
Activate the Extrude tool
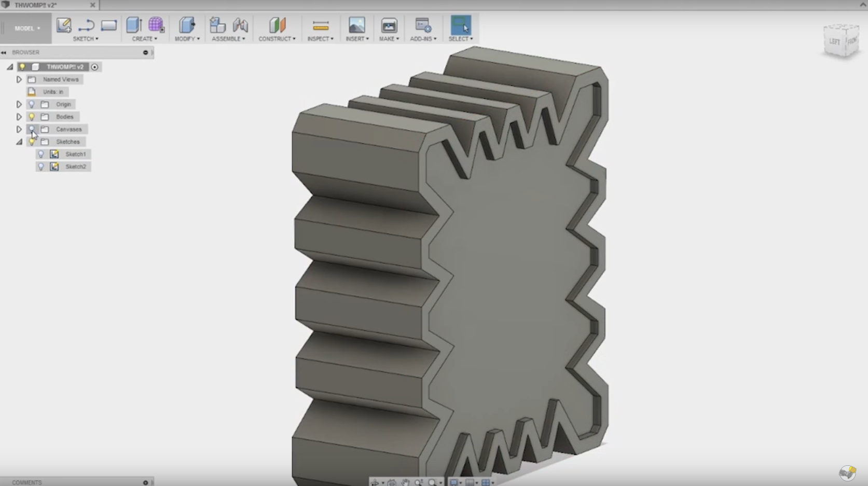[x=134, y=25]
